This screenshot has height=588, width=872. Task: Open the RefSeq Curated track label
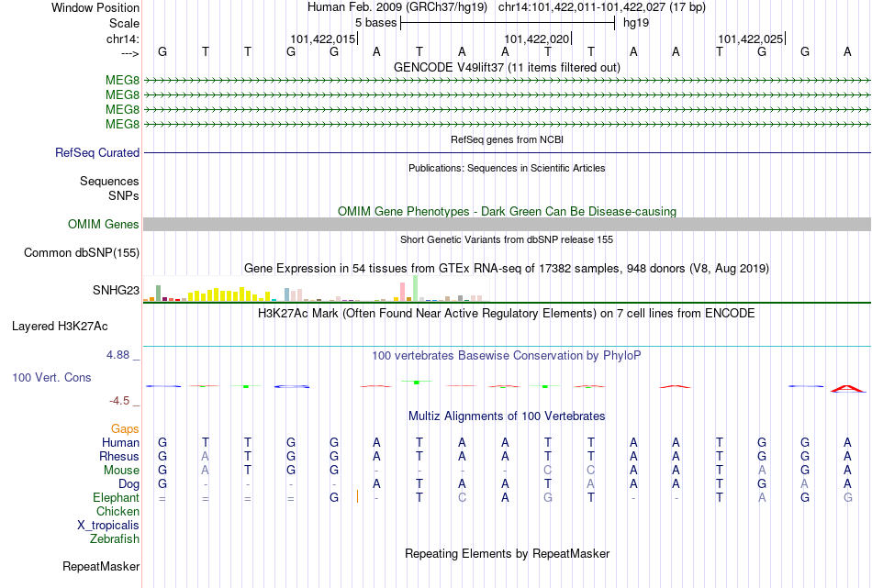tap(96, 152)
